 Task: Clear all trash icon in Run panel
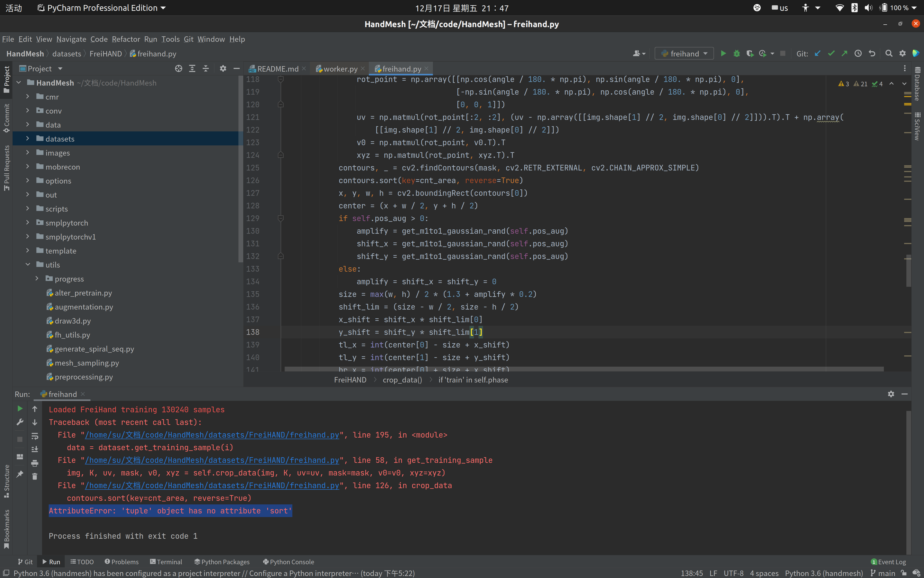[35, 476]
